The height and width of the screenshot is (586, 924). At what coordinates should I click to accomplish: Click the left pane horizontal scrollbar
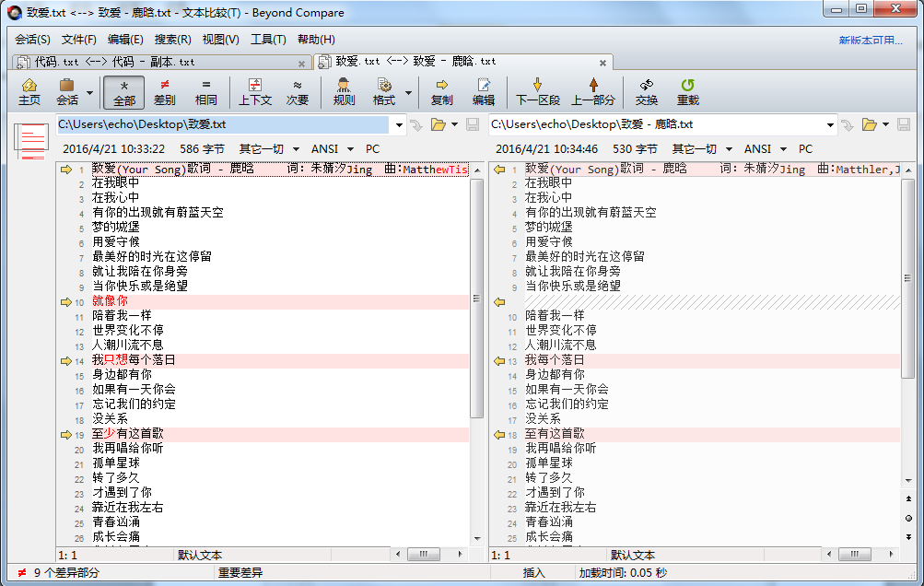424,554
